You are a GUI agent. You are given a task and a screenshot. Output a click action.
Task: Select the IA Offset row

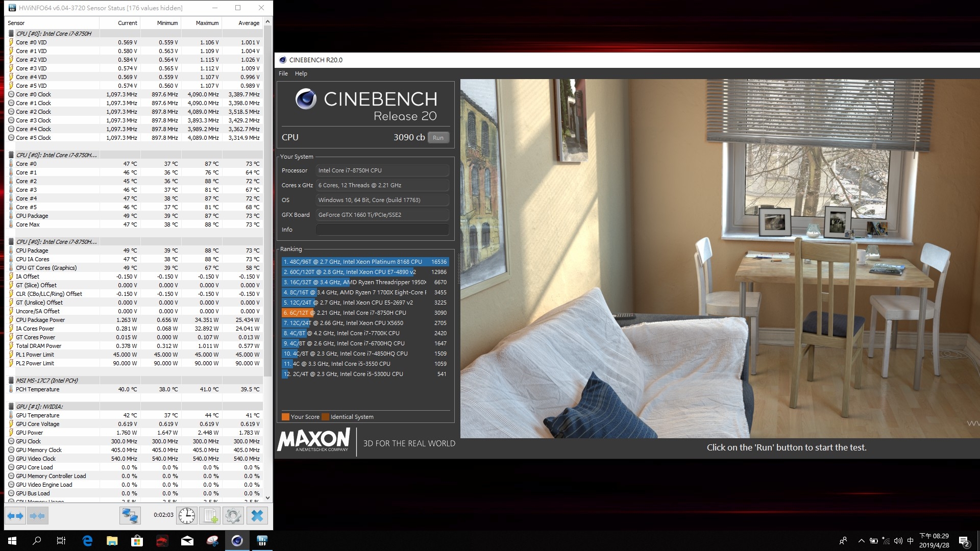click(134, 277)
